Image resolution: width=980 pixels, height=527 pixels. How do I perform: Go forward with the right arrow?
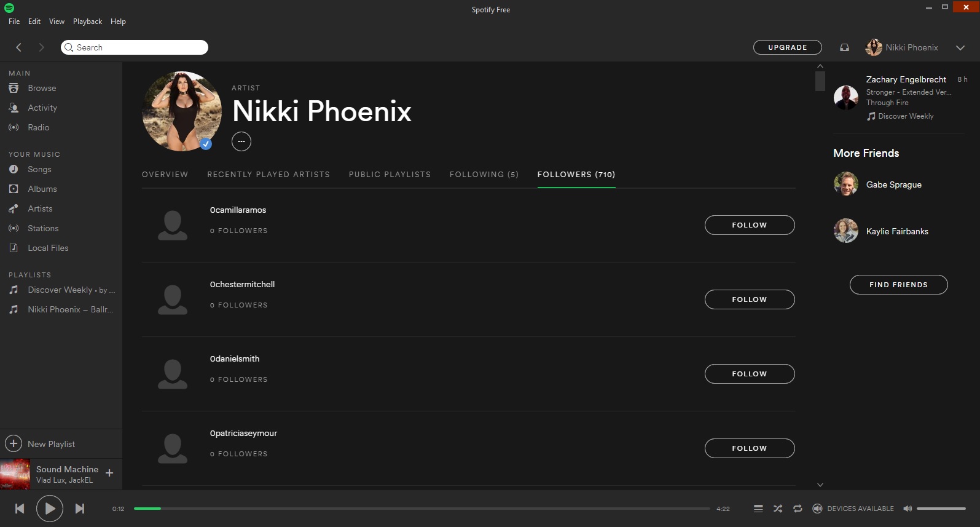tap(41, 47)
